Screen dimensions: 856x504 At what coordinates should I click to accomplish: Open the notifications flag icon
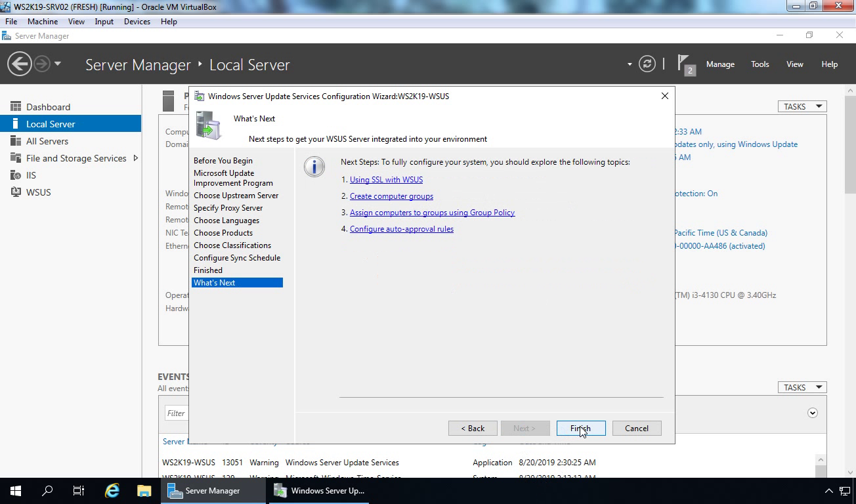(685, 64)
